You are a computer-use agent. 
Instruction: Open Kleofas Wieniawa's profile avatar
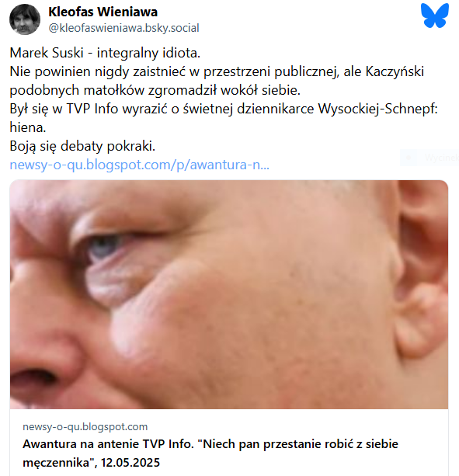coord(25,19)
